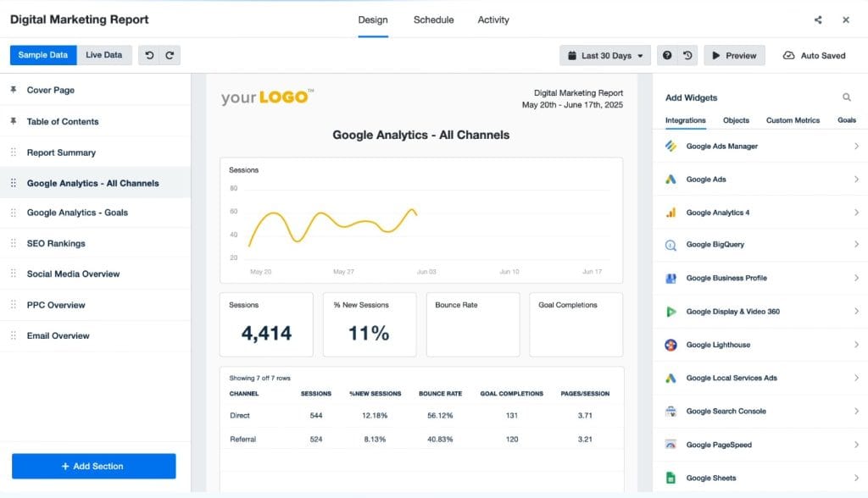Expand the Google Search Console chevron
This screenshot has width=868, height=498.
pos(856,411)
